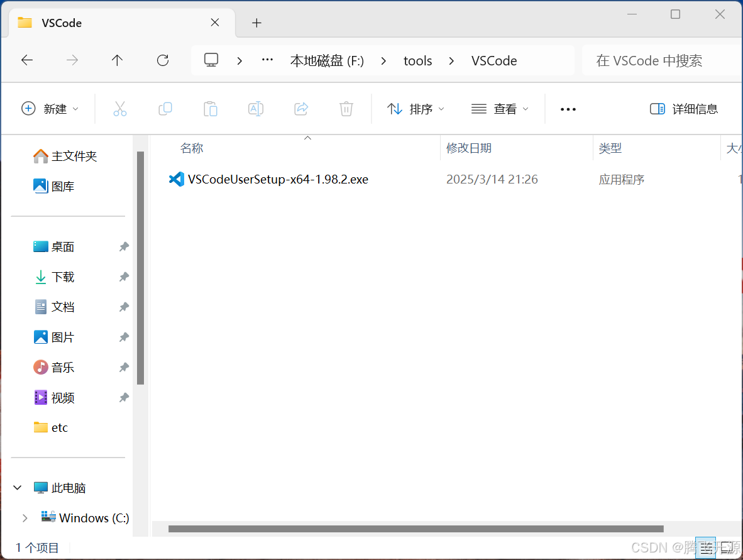
Task: Collapse the 此电脑 tree node
Action: pyautogui.click(x=18, y=488)
